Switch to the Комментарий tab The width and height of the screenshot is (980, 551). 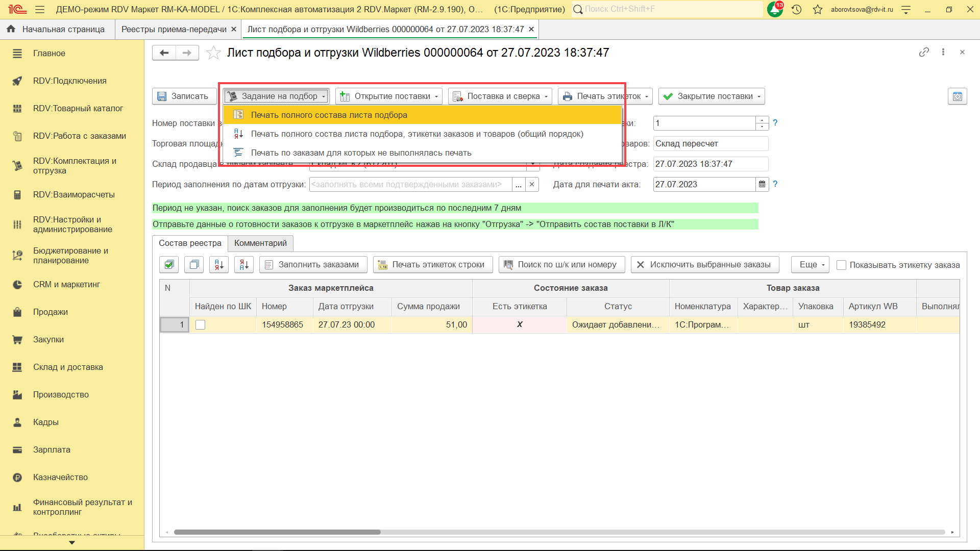(260, 243)
